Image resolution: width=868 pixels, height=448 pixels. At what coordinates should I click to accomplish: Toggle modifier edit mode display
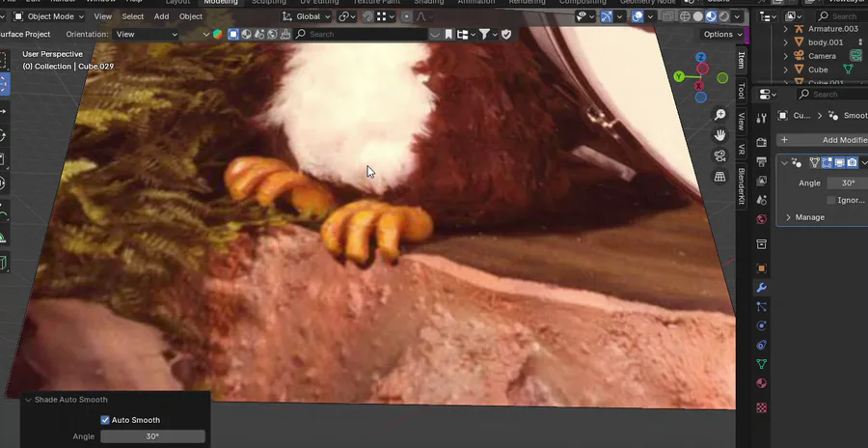(827, 162)
